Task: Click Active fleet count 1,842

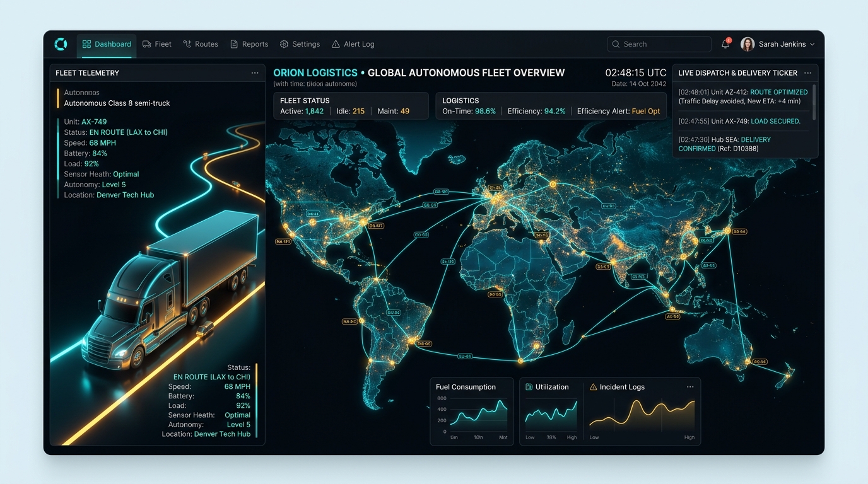Action: pos(314,111)
